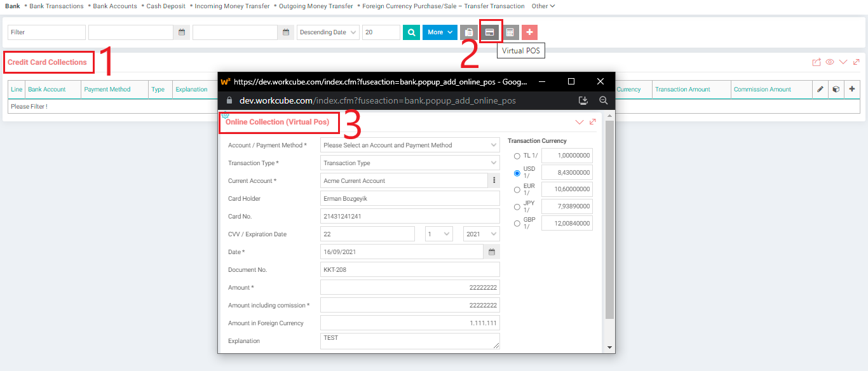This screenshot has width=868, height=371.
Task: Click the popup address bar install icon
Action: click(x=583, y=100)
